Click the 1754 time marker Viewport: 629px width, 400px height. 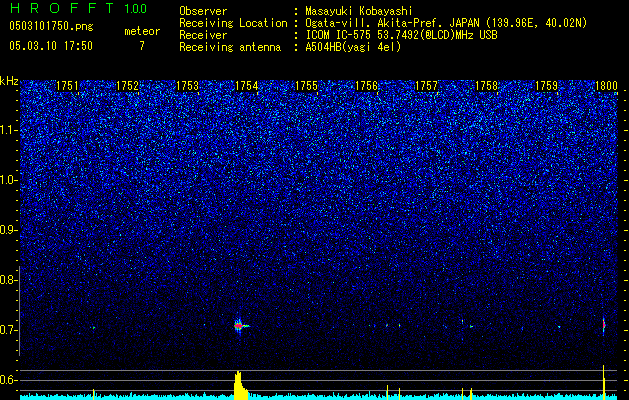click(246, 86)
